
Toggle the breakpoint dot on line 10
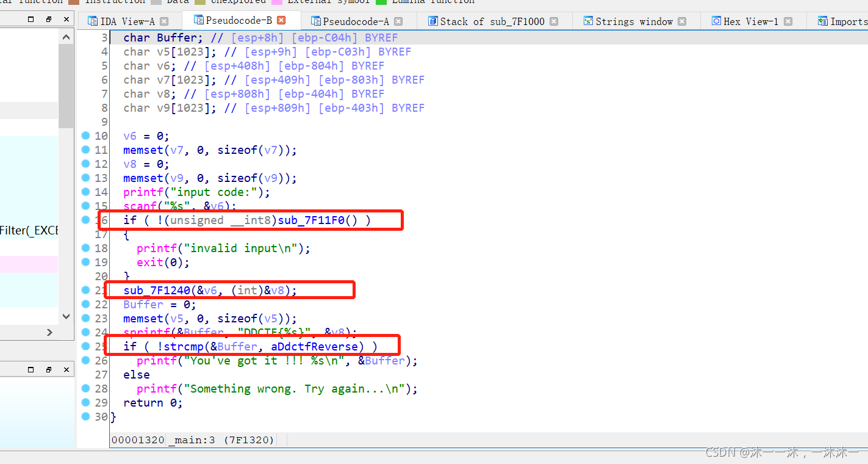(85, 136)
